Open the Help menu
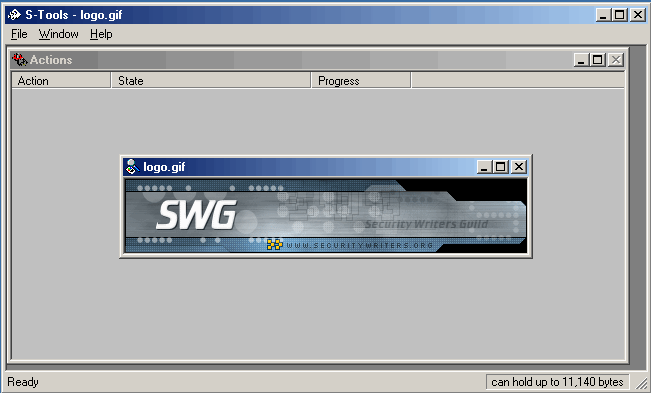651x393 pixels. coord(101,34)
